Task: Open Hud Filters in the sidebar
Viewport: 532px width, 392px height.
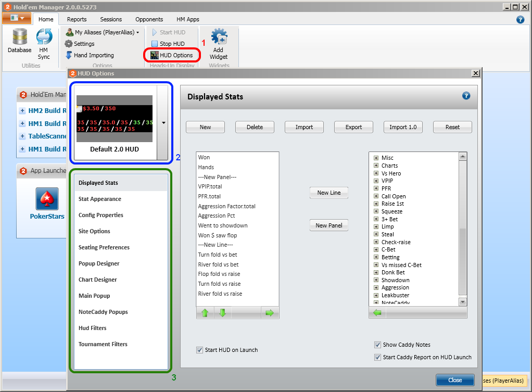Action: pos(121,328)
